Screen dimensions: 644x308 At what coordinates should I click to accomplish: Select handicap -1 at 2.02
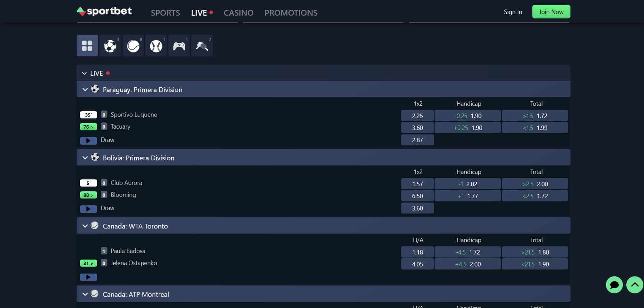click(x=468, y=184)
